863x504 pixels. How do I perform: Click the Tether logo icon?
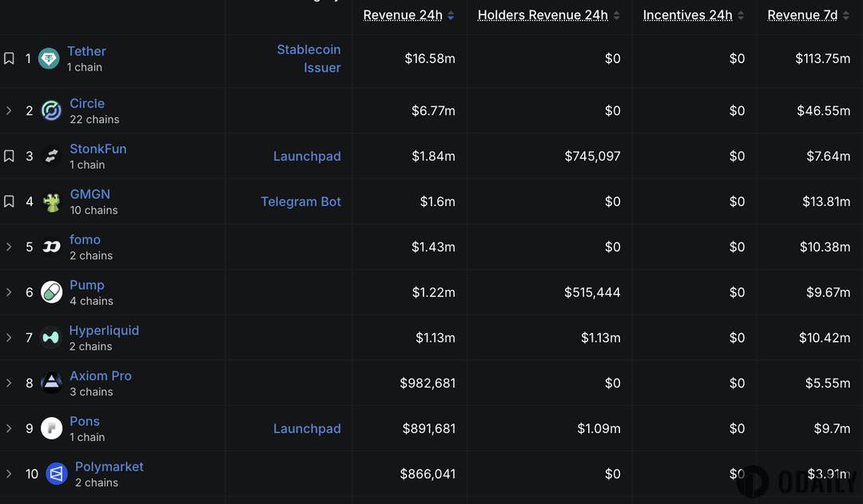click(49, 58)
